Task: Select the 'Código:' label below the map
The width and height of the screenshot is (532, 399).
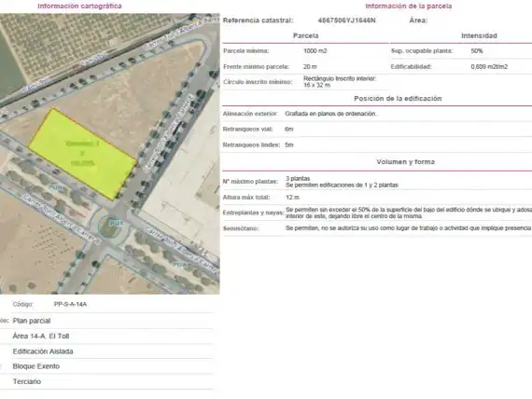Action: pos(22,304)
